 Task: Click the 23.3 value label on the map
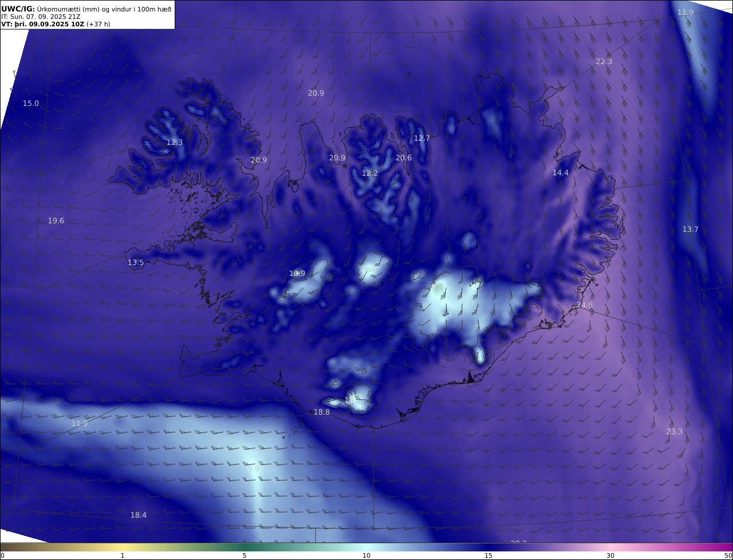click(x=675, y=432)
